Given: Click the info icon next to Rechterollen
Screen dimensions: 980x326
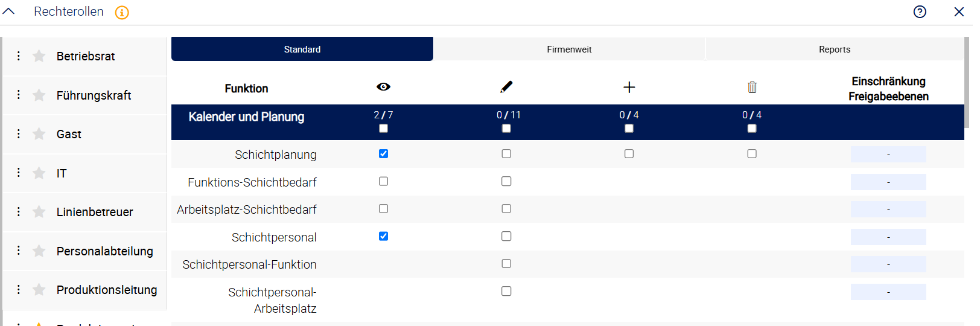Looking at the screenshot, I should coord(122,12).
